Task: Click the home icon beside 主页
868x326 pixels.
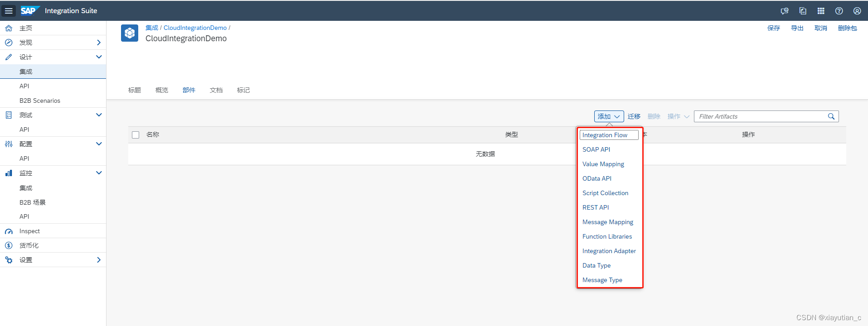Action: click(x=9, y=28)
